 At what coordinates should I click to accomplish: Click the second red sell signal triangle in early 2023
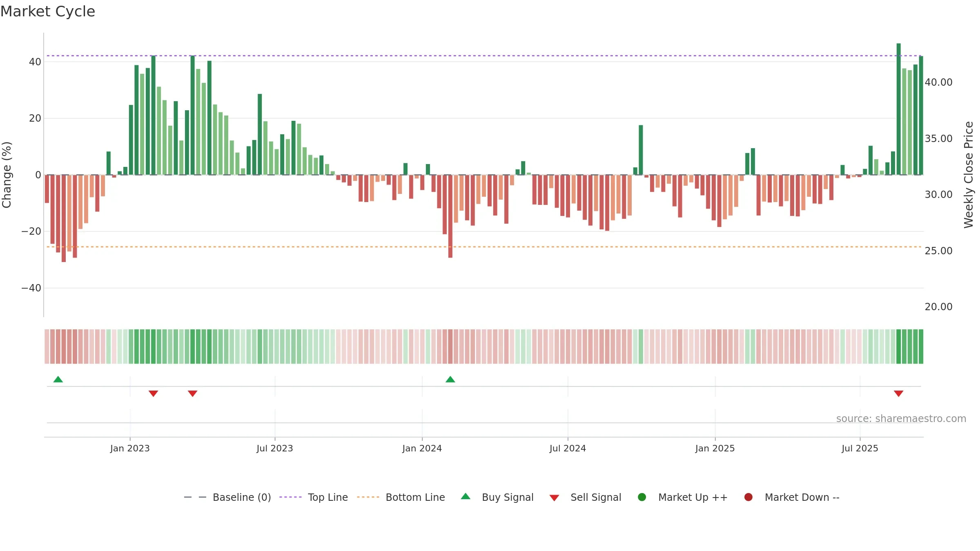193,393
